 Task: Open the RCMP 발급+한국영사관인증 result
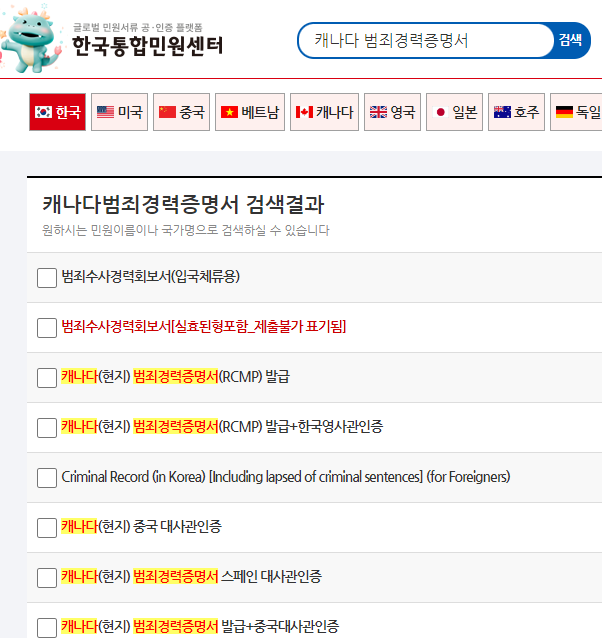pyautogui.click(x=222, y=427)
